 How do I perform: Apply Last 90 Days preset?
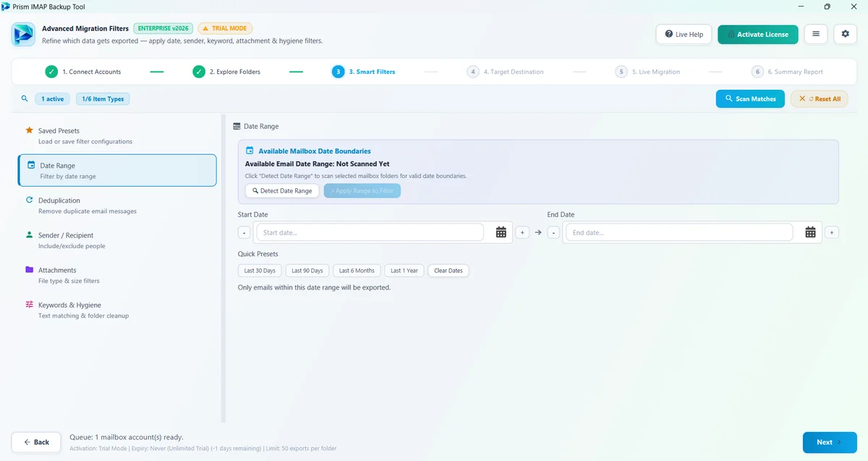coord(307,271)
